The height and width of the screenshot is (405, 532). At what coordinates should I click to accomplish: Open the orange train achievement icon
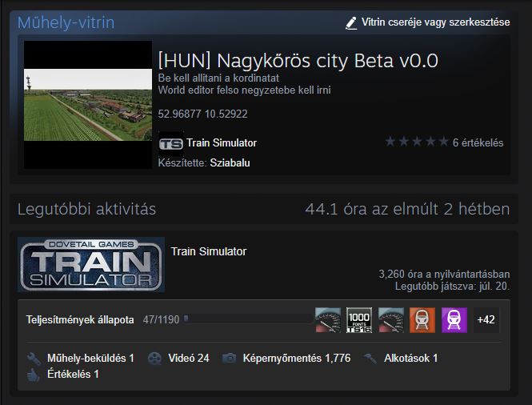(422, 320)
